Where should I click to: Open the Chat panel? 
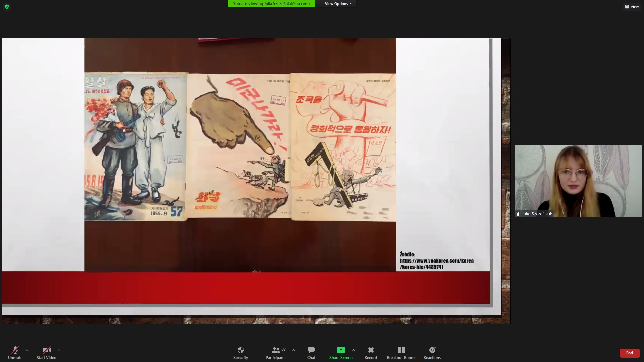pos(311,353)
